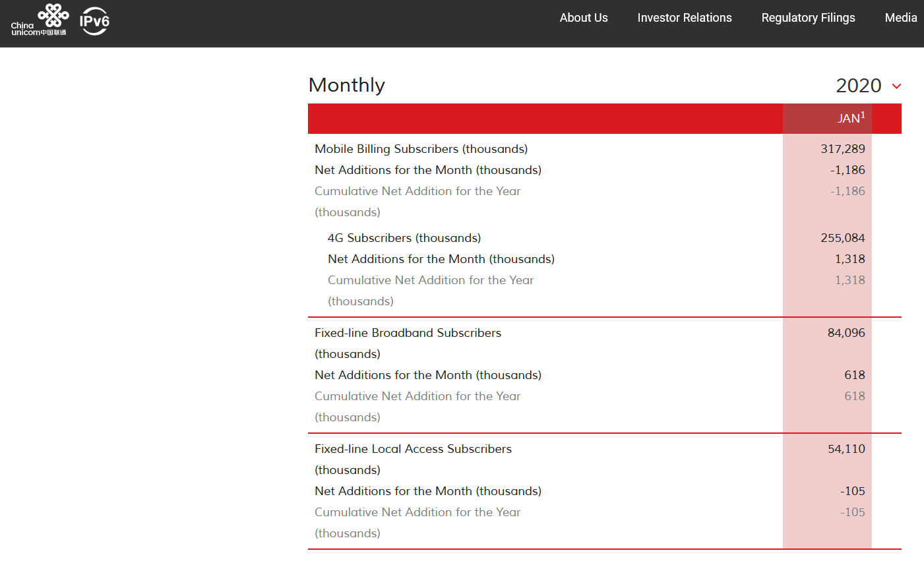This screenshot has width=924, height=561.
Task: Click the value 317,289
Action: tap(843, 149)
